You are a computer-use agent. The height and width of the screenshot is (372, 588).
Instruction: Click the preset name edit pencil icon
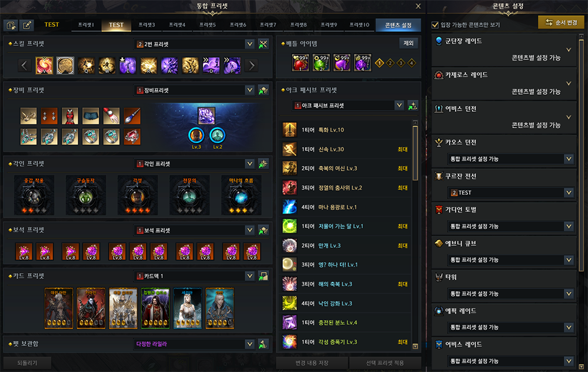click(x=26, y=25)
